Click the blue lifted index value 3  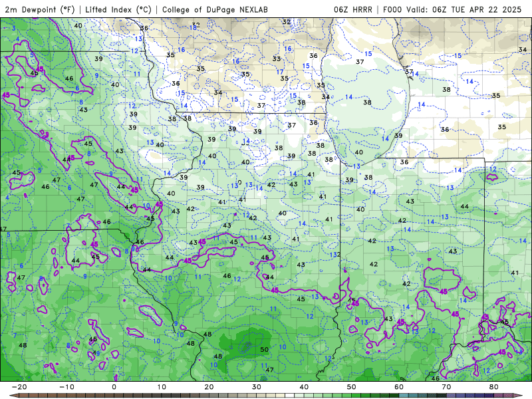coord(14,28)
